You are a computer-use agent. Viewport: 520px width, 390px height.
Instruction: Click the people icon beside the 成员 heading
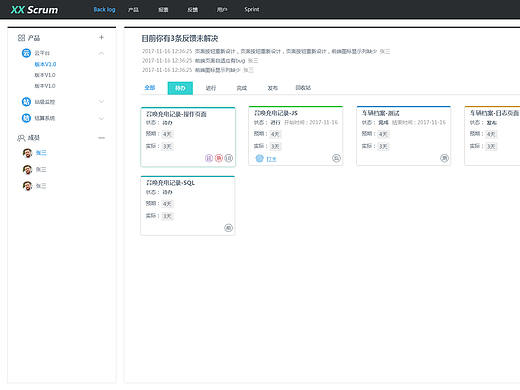[21, 138]
